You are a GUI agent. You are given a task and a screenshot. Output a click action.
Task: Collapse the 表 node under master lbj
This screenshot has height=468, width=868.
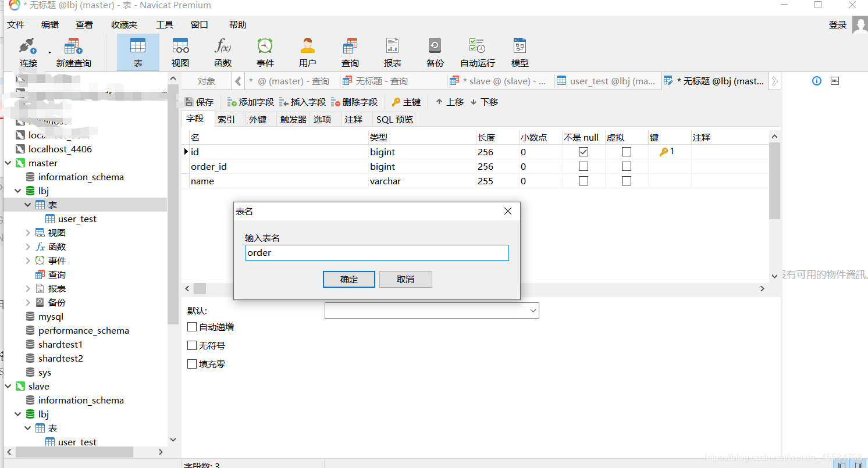click(x=28, y=205)
